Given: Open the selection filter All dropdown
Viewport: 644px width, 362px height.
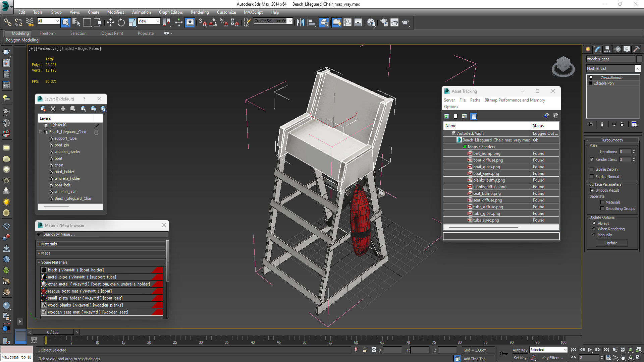Looking at the screenshot, I should coord(48,21).
